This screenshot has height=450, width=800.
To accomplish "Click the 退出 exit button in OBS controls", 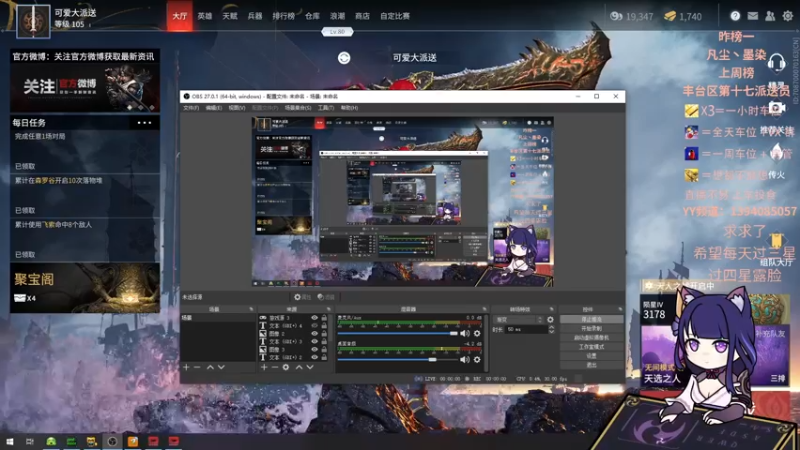I will (591, 365).
